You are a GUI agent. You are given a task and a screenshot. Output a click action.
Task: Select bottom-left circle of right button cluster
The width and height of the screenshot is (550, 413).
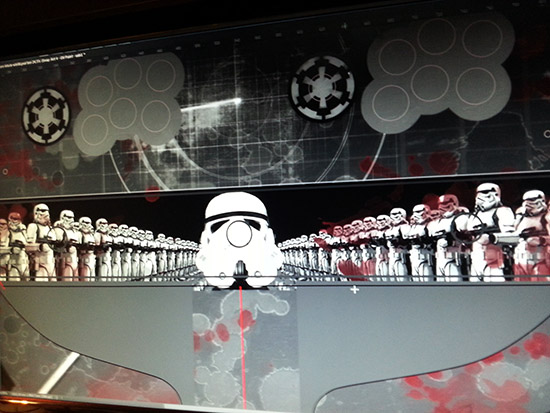[391, 103]
